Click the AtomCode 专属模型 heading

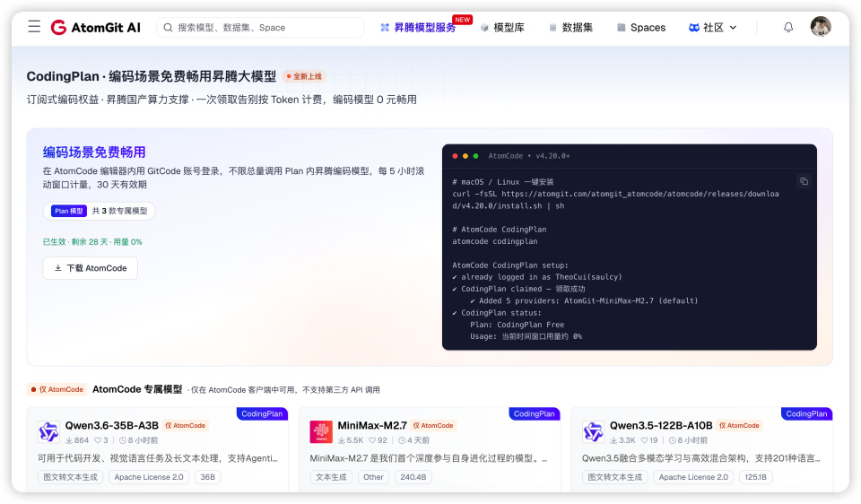click(137, 389)
